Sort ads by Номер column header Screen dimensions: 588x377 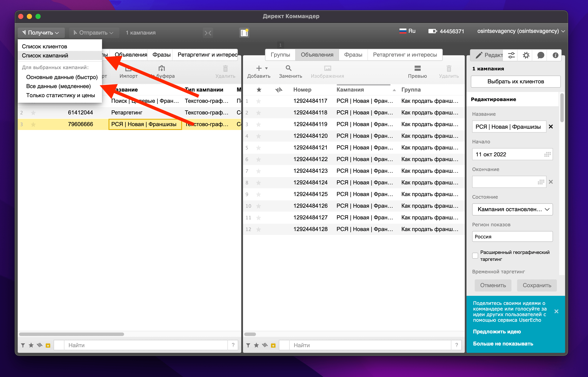click(x=302, y=90)
